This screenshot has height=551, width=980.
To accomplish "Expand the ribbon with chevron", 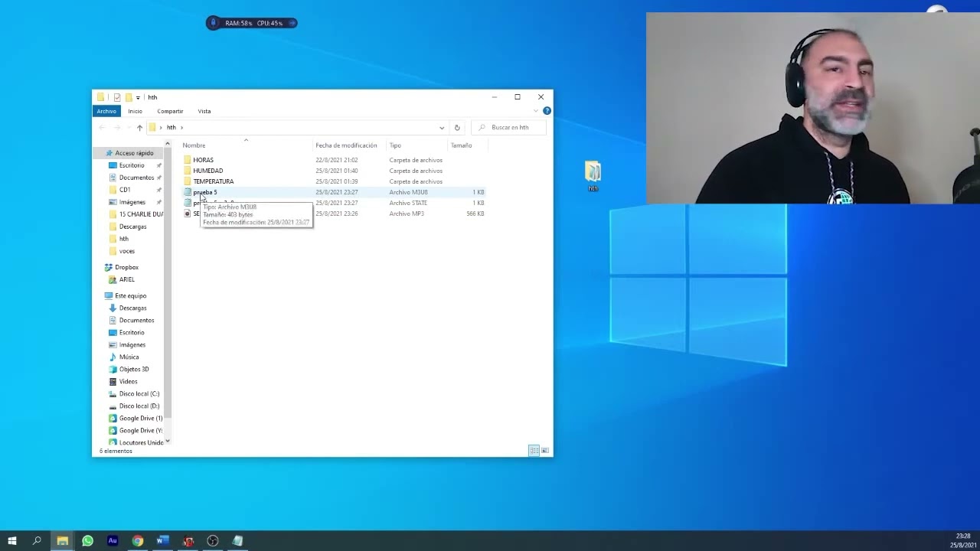I will (x=536, y=111).
